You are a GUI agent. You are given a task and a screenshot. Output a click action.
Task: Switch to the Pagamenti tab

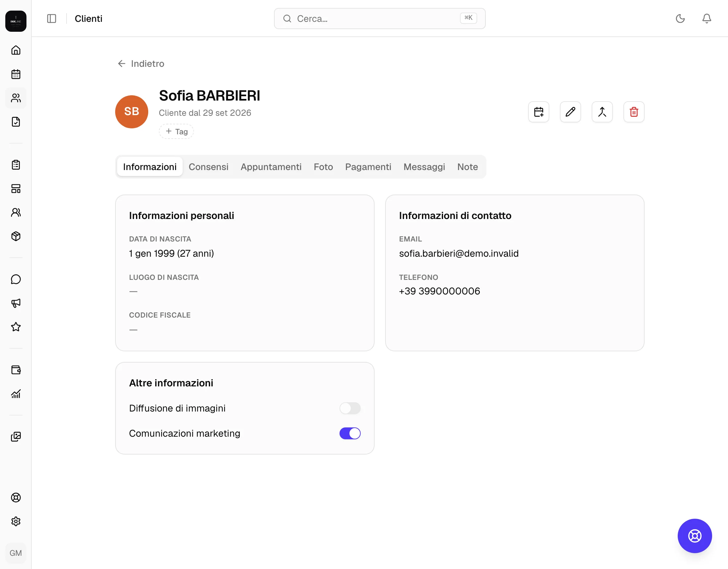coord(368,167)
